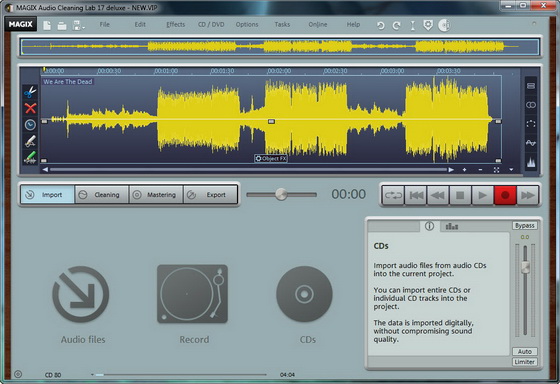
Task: Open the Effects menu
Action: [x=175, y=25]
